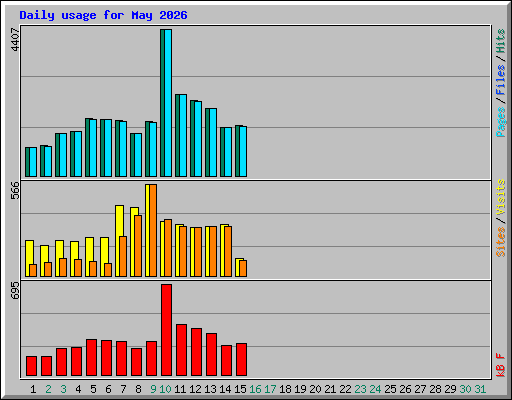The image size is (512, 400).
Task: Click the tallest red KB bar on day 10
Action: (167, 330)
